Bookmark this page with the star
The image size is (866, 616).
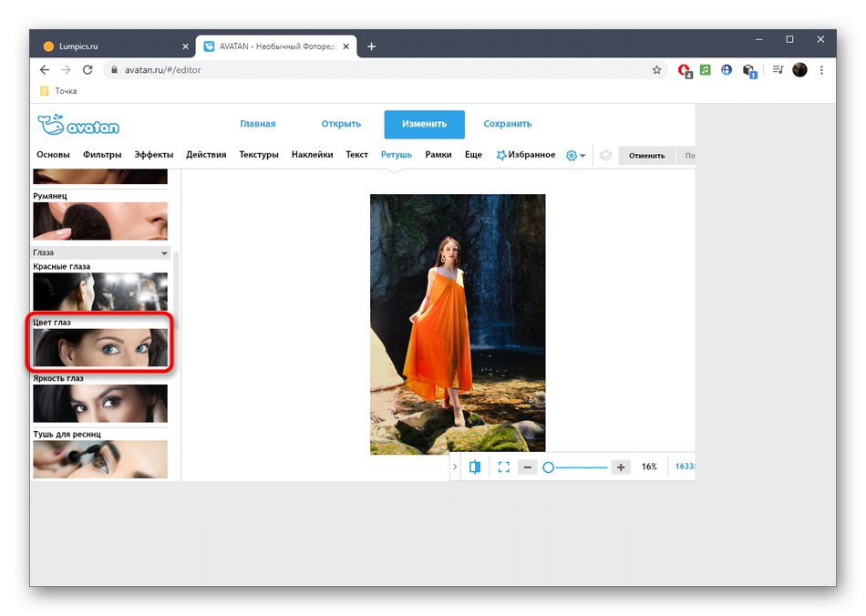(x=656, y=69)
